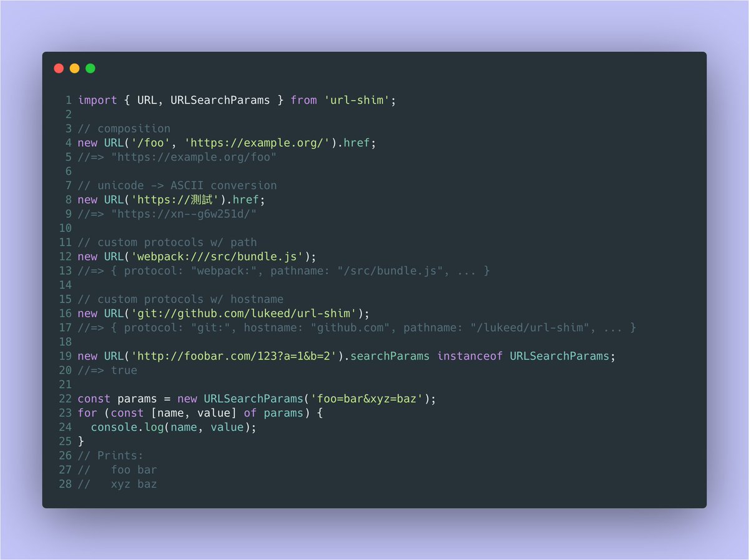Click the 'webpack:///src/bundle.js' string
749x560 pixels.
(x=217, y=257)
